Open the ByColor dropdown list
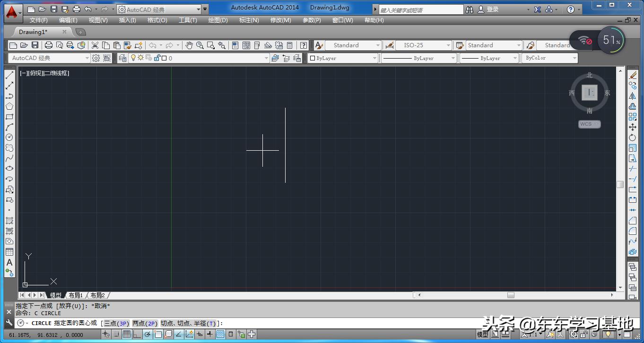This screenshot has height=343, width=644. coord(574,58)
